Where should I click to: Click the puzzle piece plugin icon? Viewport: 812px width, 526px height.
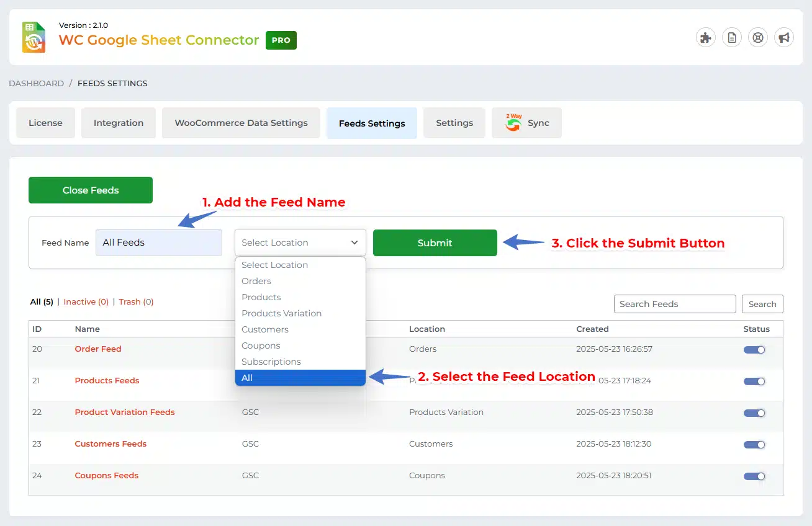705,38
